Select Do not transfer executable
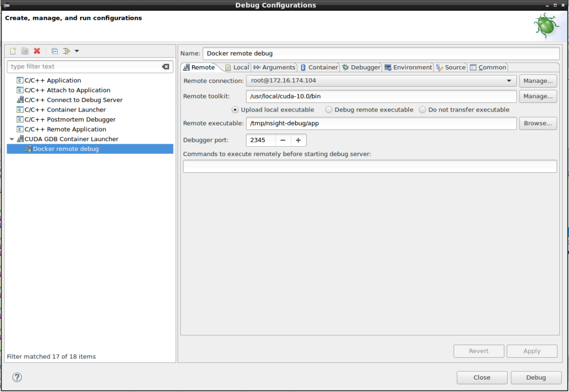This screenshot has width=569, height=392. [x=423, y=110]
